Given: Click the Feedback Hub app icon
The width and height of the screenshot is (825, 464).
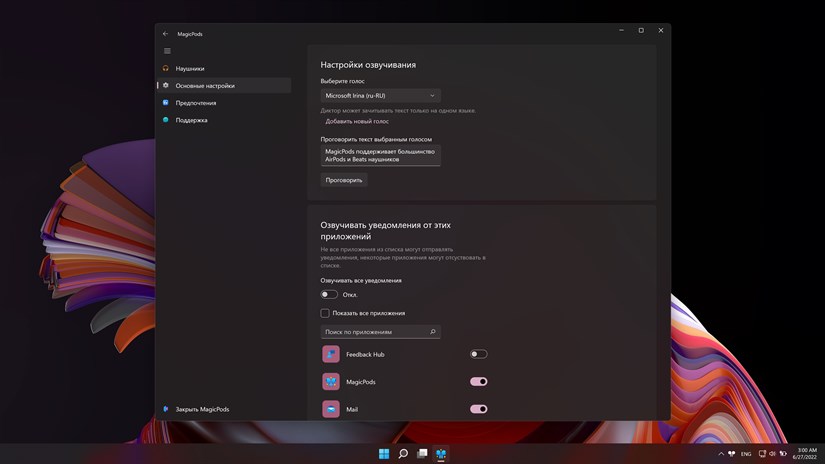Looking at the screenshot, I should (x=331, y=354).
